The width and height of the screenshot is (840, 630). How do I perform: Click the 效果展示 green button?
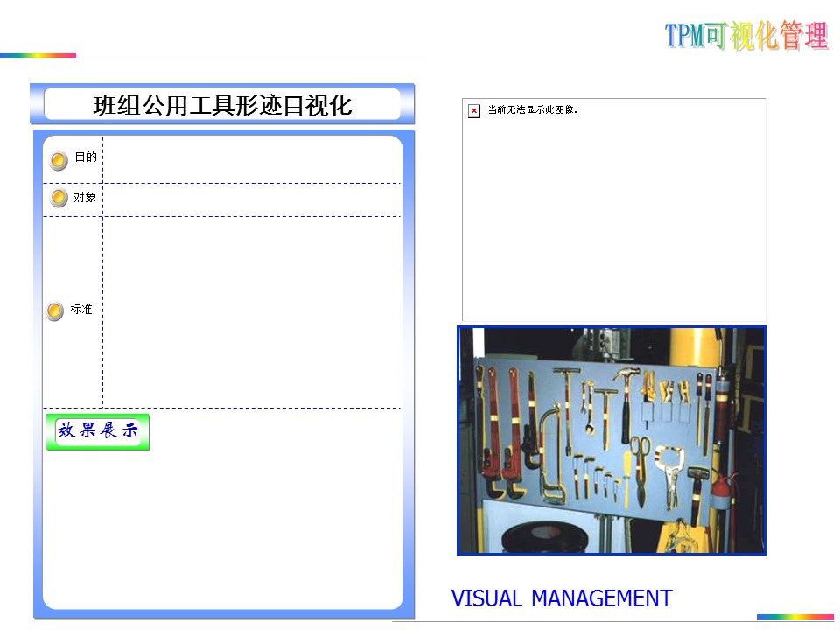[x=97, y=431]
